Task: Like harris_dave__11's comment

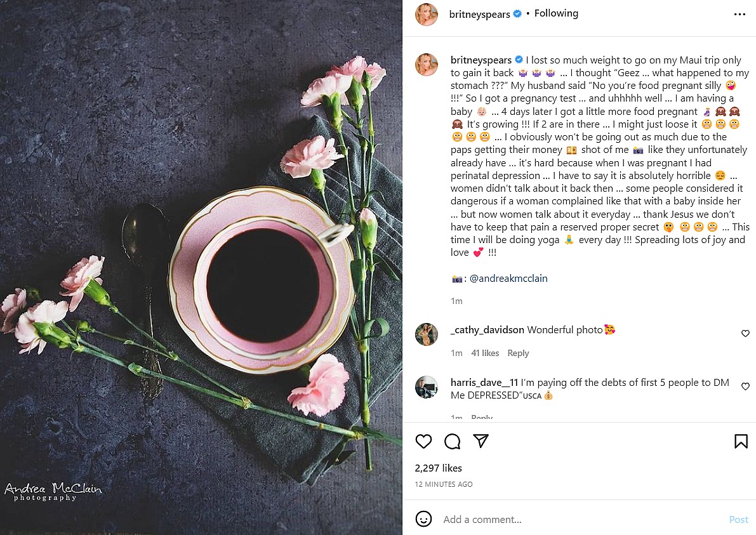Action: 745,387
